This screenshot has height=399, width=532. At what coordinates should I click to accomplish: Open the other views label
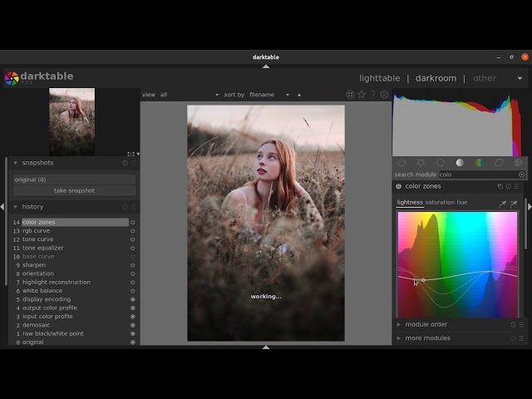tap(485, 78)
